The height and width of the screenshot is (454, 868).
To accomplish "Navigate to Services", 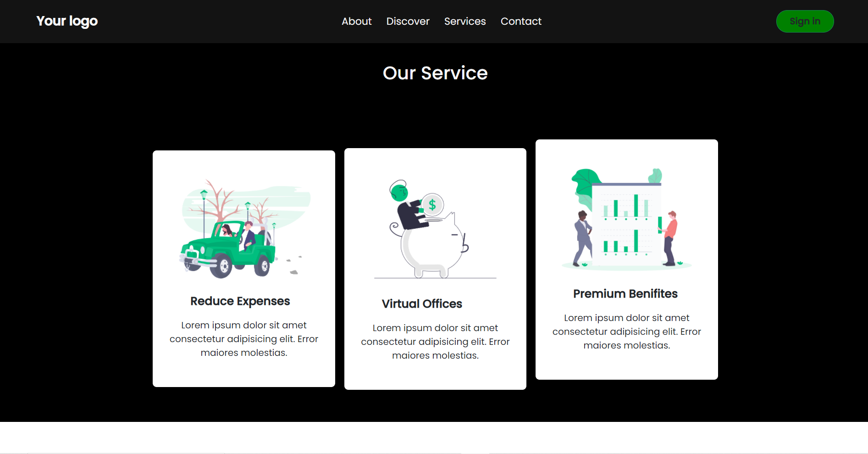I will [x=464, y=21].
